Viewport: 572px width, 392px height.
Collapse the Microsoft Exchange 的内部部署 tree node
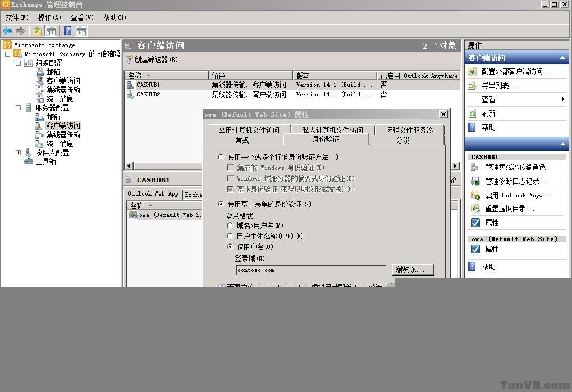[x=7, y=54]
